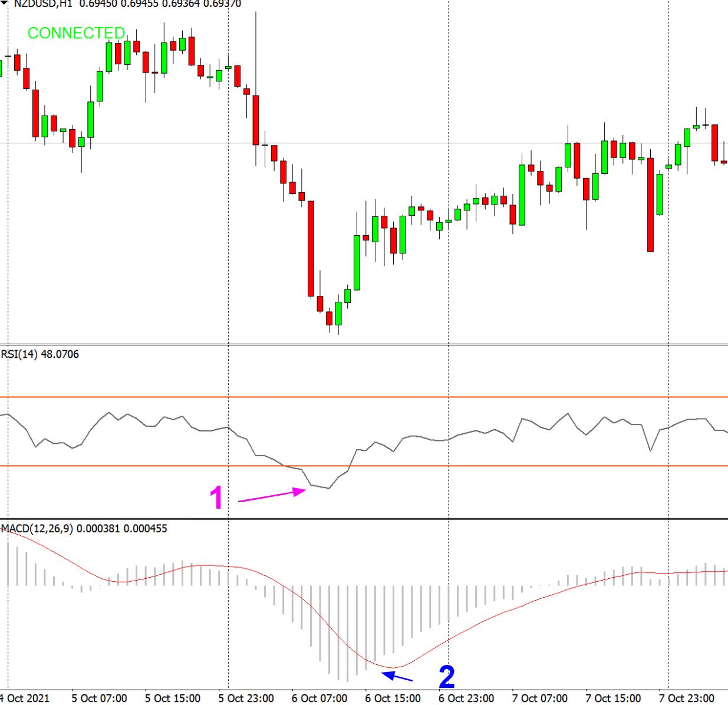Screen dimensions: 728x705
Task: Select the lower orange RSI level line
Action: [x=364, y=466]
